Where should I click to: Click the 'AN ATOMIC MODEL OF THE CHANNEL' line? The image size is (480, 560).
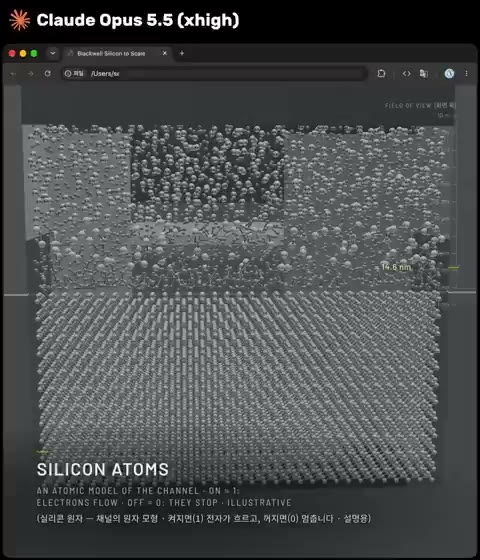point(138,491)
